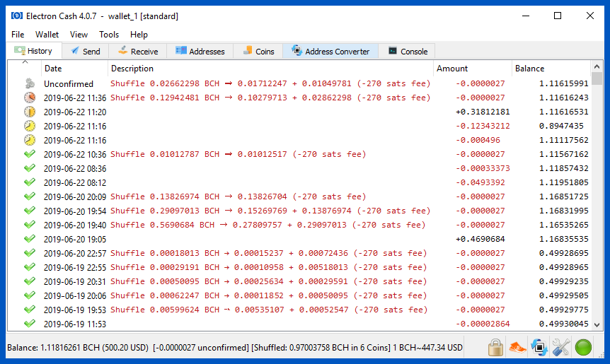Select the Shuffle 0.01012787 BCH description

pyautogui.click(x=238, y=154)
